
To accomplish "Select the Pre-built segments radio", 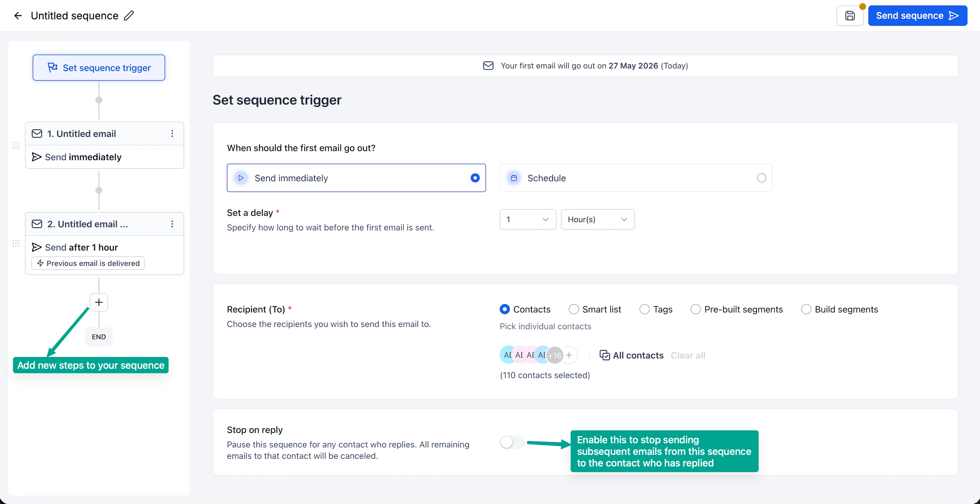I will click(x=695, y=309).
